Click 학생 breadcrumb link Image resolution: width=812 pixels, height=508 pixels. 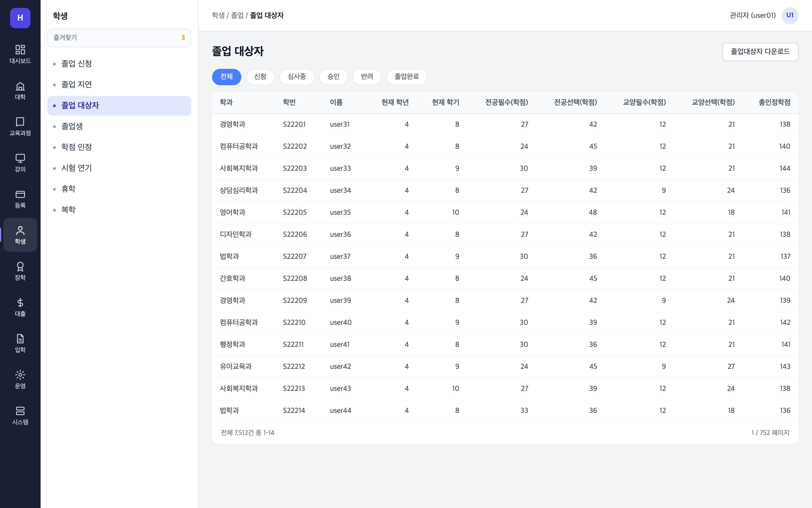218,16
